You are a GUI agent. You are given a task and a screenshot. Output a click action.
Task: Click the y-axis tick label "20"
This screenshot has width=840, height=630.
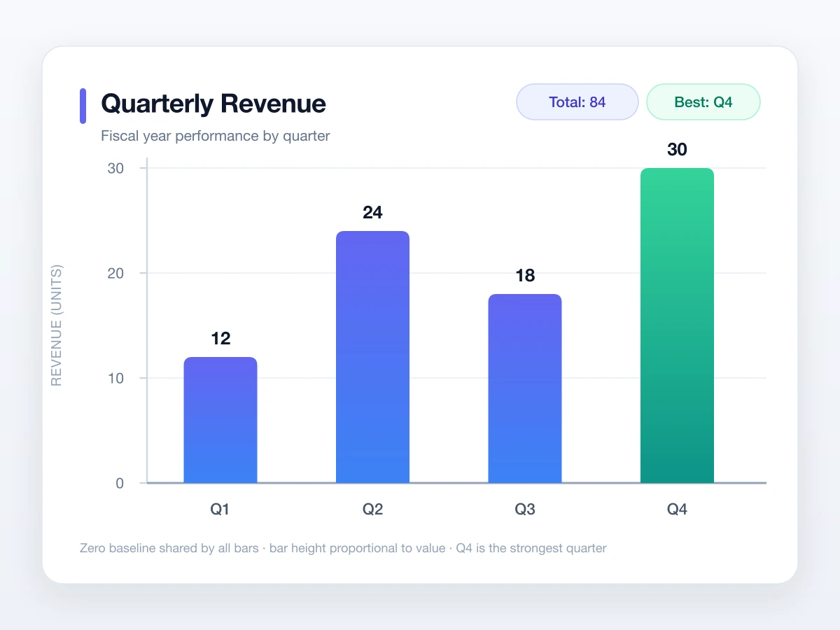click(115, 274)
